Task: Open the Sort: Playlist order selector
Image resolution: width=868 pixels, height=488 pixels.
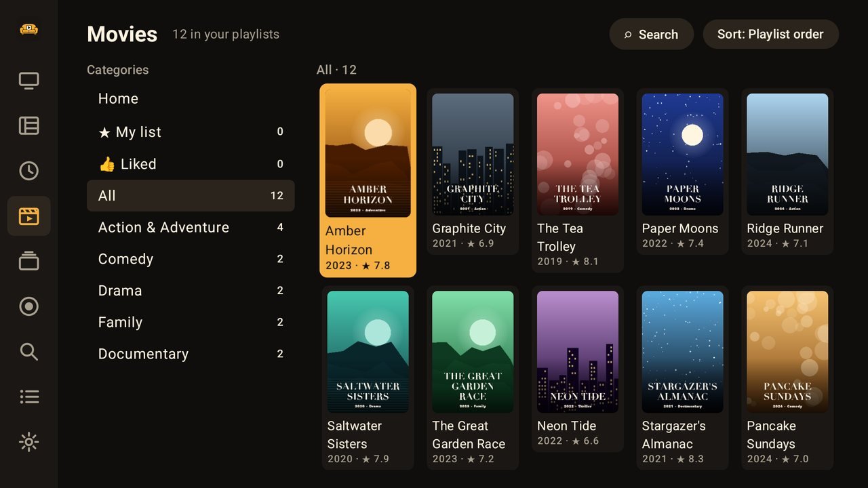Action: [770, 34]
